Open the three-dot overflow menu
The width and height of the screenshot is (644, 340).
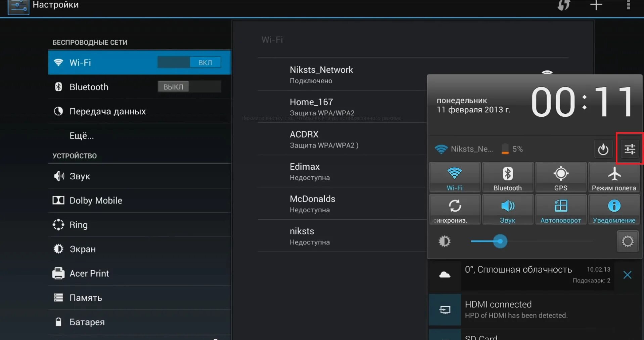(628, 5)
